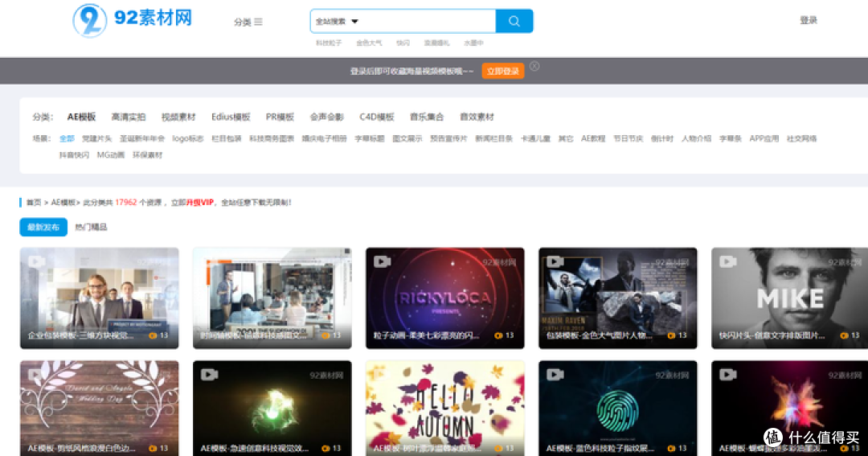The width and height of the screenshot is (868, 456).
Task: Choose the 党建片头 scene filter
Action: [97, 138]
